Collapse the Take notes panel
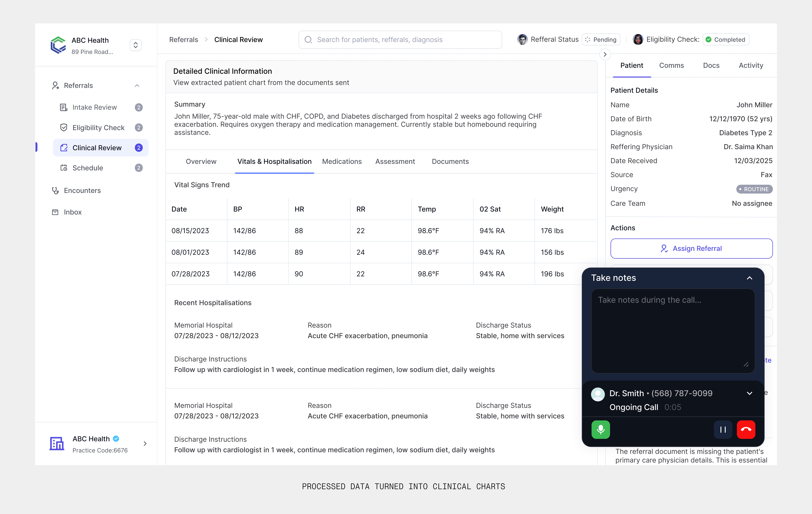Image resolution: width=812 pixels, height=514 pixels. 749,278
